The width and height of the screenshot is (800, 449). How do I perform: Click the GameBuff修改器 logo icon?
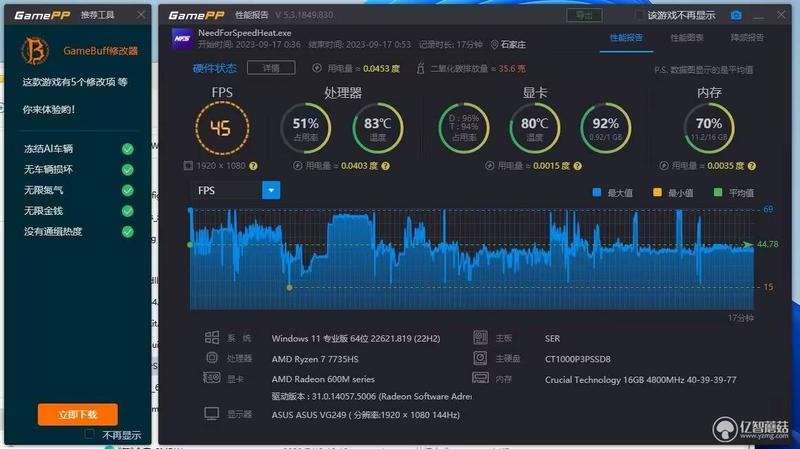pos(35,51)
